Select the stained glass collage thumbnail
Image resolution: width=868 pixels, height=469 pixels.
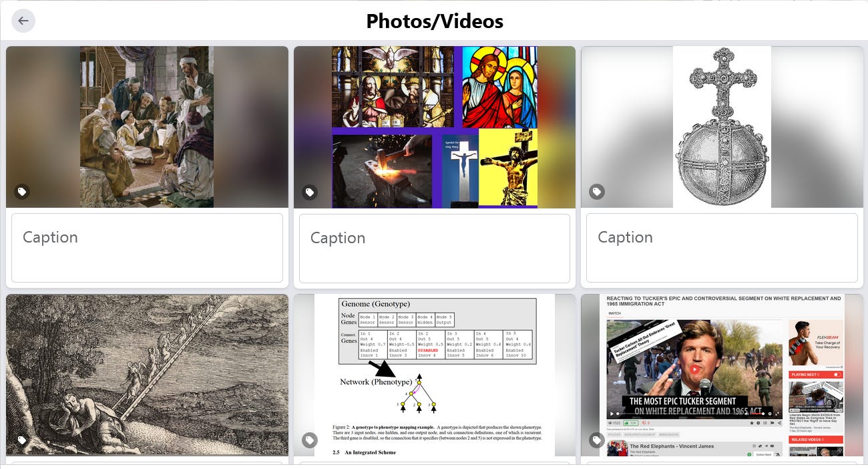tap(435, 127)
